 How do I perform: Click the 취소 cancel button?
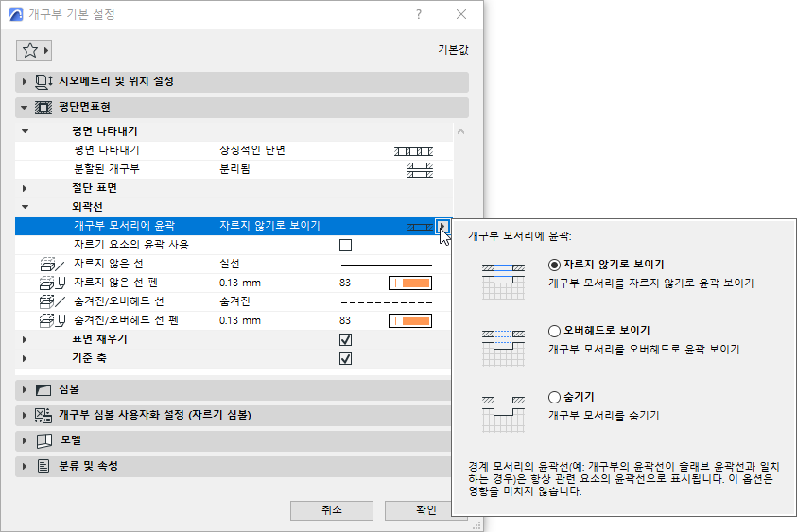tap(332, 510)
